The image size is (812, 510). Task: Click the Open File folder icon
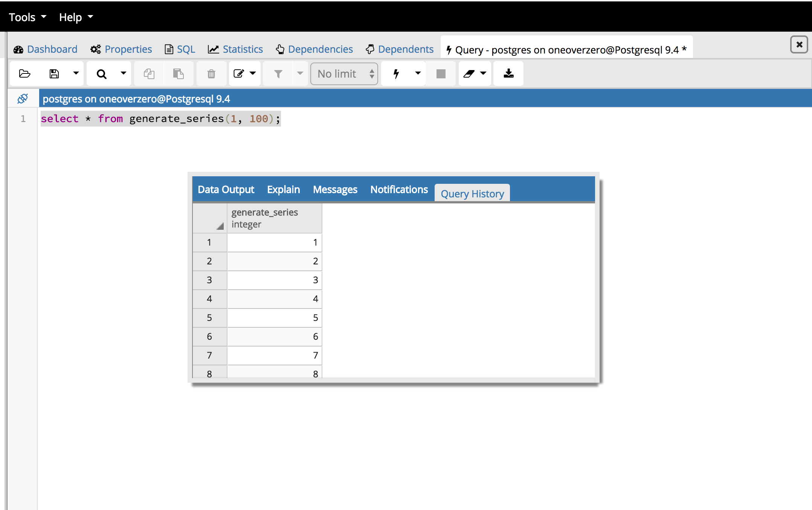point(25,73)
